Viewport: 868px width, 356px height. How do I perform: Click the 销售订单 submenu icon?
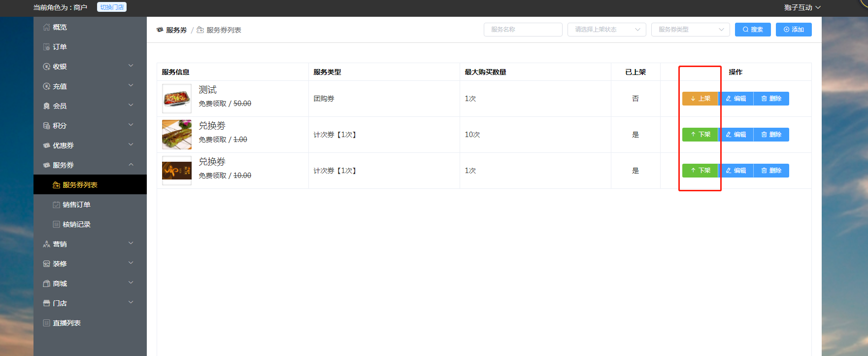tap(56, 205)
